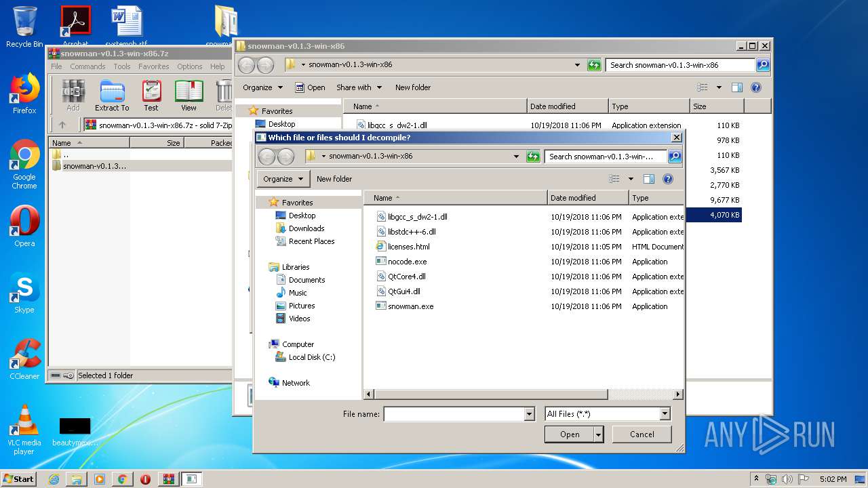The width and height of the screenshot is (868, 488).
Task: Open CCleaner desktop shortcut
Action: 24,359
